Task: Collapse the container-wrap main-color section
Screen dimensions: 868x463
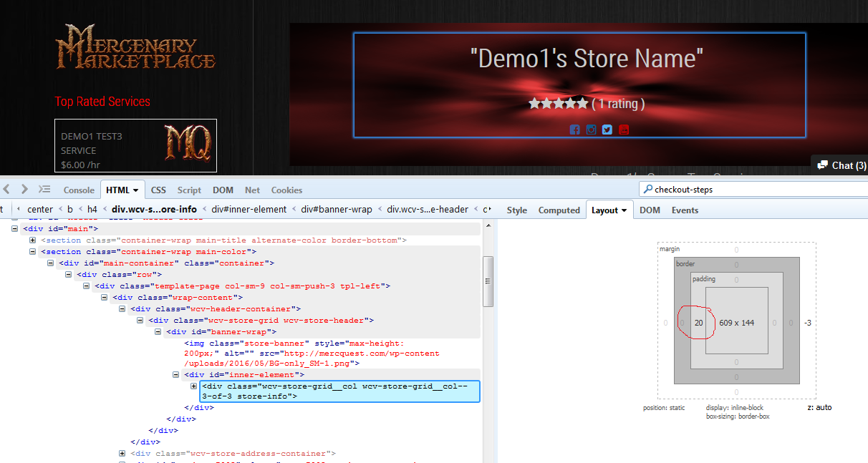Action: 33,251
